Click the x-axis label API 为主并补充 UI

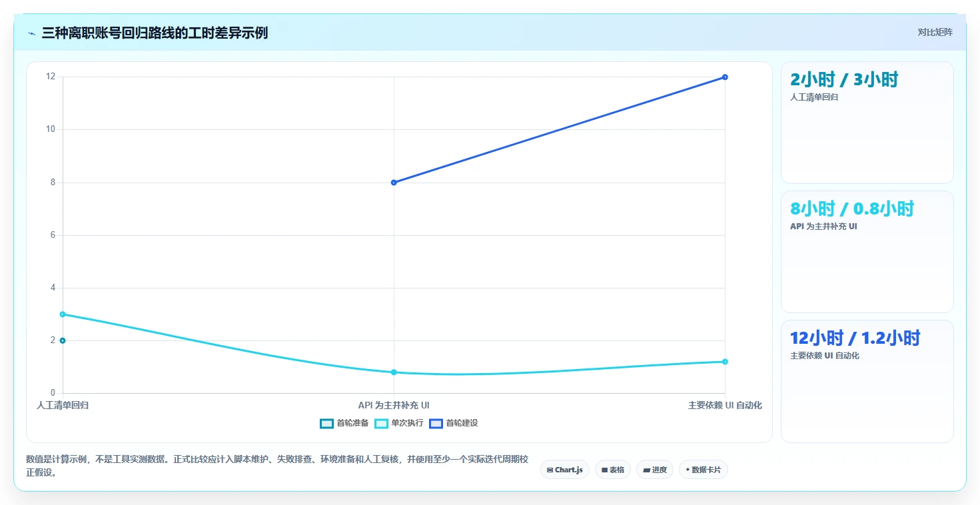(394, 405)
